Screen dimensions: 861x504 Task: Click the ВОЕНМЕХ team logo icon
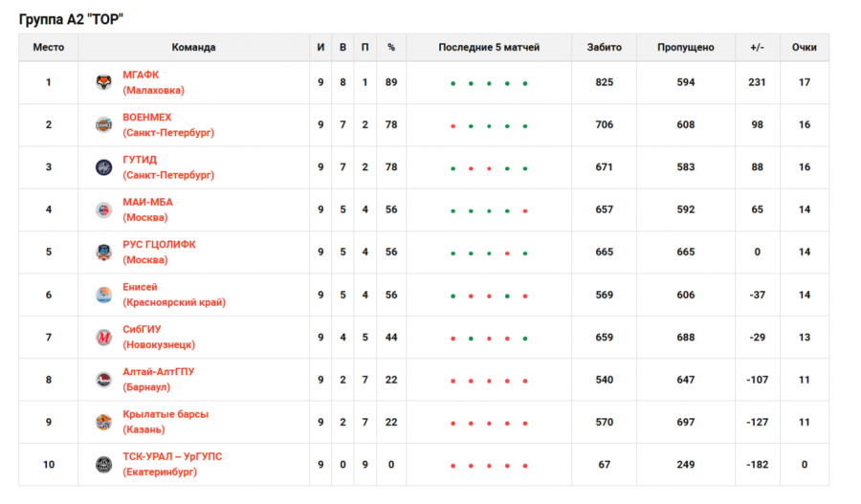pyautogui.click(x=103, y=124)
